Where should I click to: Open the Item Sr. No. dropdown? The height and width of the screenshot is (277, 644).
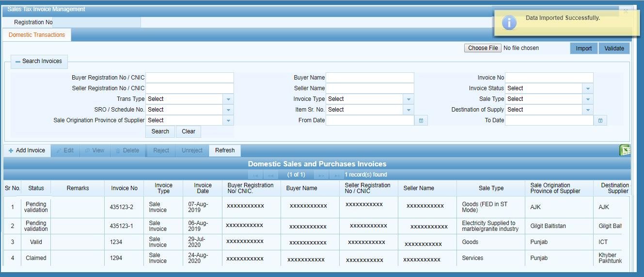pos(408,110)
